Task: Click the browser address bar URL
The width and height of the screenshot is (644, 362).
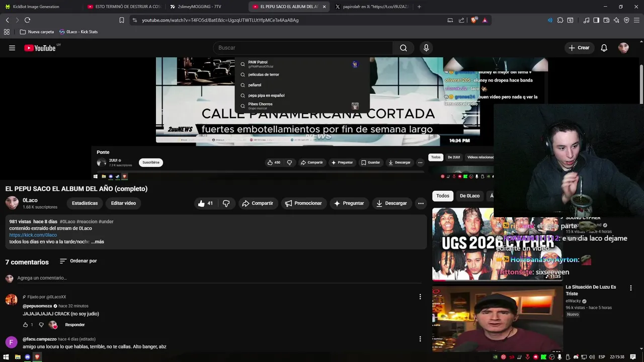Action: 220,20
